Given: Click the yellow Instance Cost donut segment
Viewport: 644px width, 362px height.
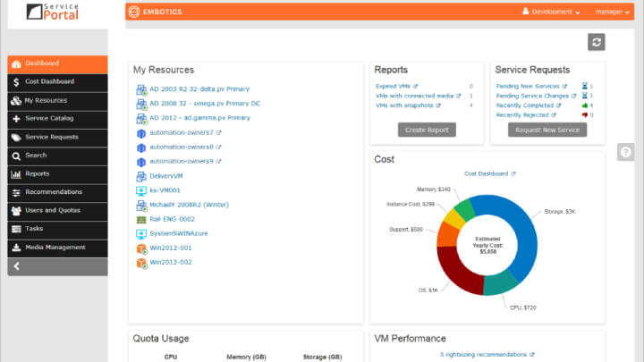Looking at the screenshot, I should click(454, 219).
